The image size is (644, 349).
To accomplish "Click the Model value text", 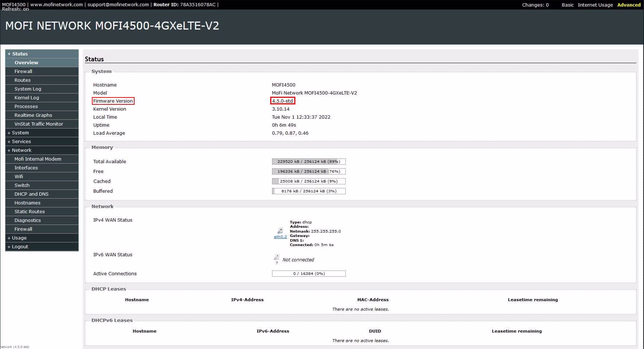I will (314, 93).
